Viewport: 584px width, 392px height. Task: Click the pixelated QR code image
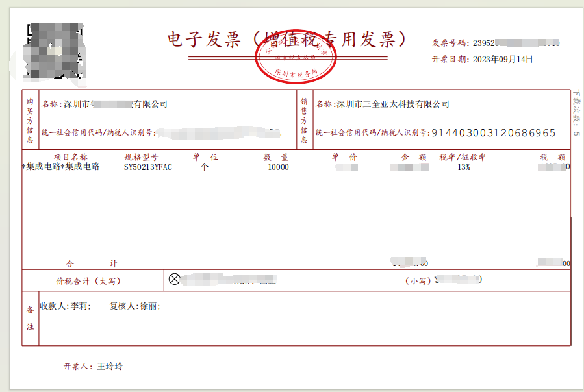point(55,51)
